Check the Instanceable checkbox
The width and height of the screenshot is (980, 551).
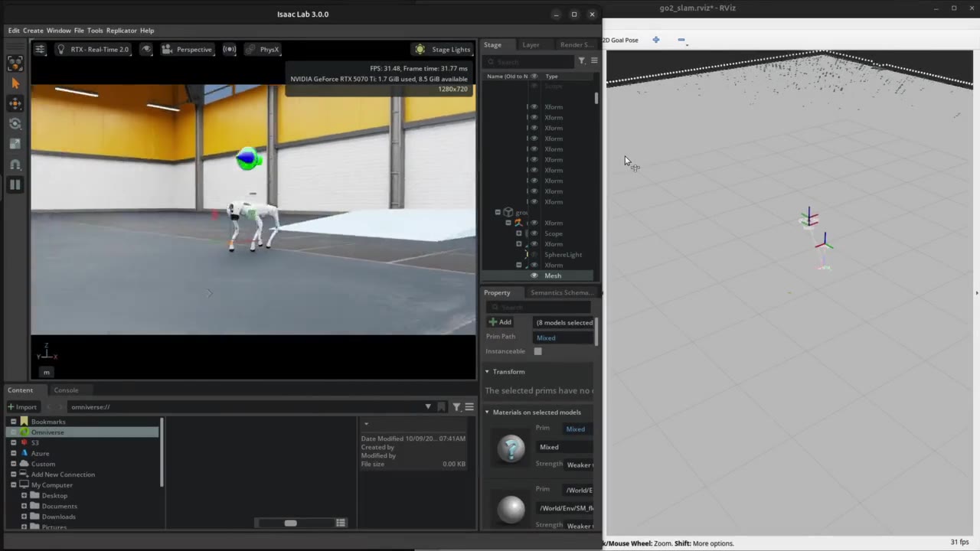pyautogui.click(x=537, y=351)
